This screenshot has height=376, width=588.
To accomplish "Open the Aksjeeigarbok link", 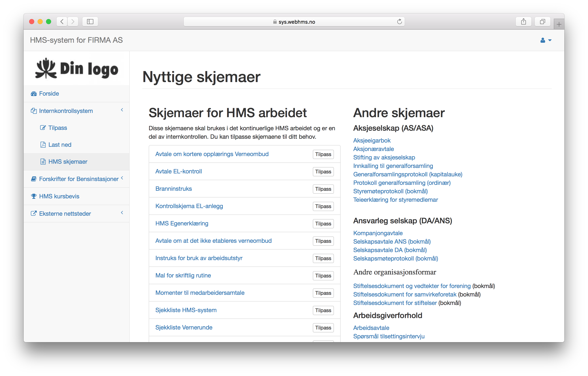I will tap(372, 141).
